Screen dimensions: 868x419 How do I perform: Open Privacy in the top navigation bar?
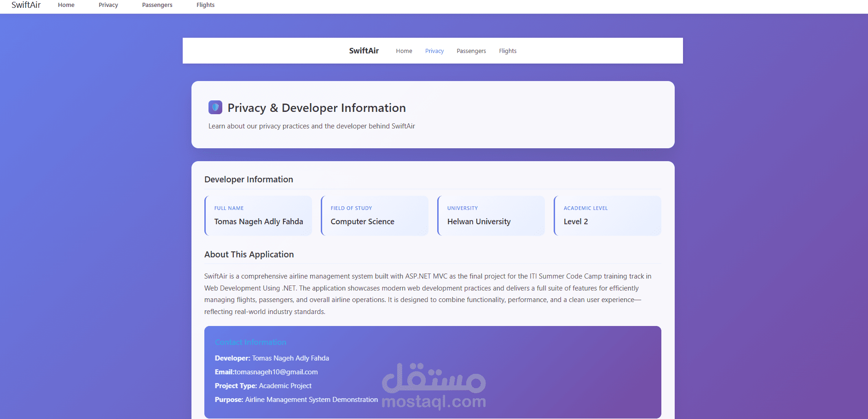pyautogui.click(x=108, y=5)
